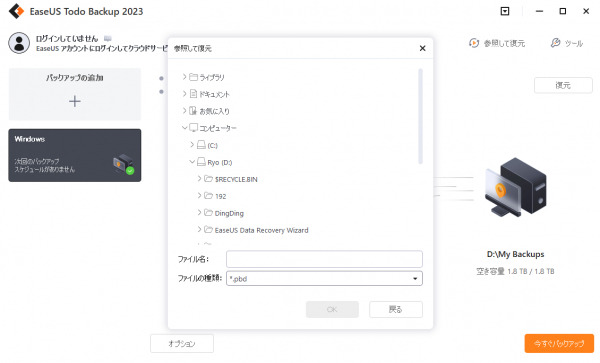Open the 参照して復元 browse-to-recover icon
This screenshot has width=600, height=363.
[x=474, y=43]
